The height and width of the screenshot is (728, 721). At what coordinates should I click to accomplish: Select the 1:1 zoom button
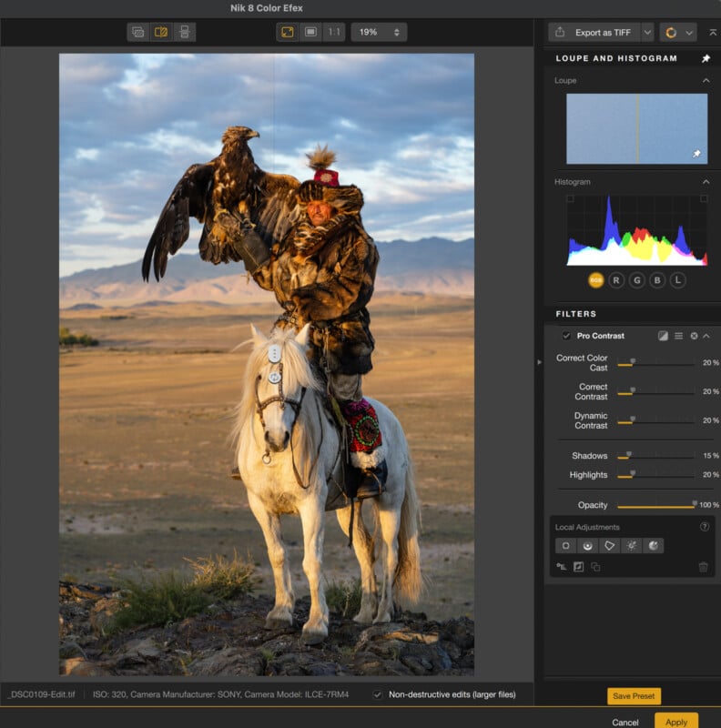coord(334,32)
